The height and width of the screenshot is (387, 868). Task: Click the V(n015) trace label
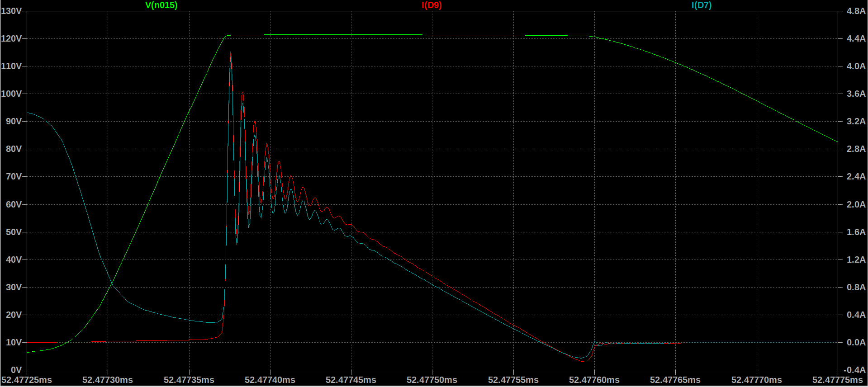click(161, 5)
